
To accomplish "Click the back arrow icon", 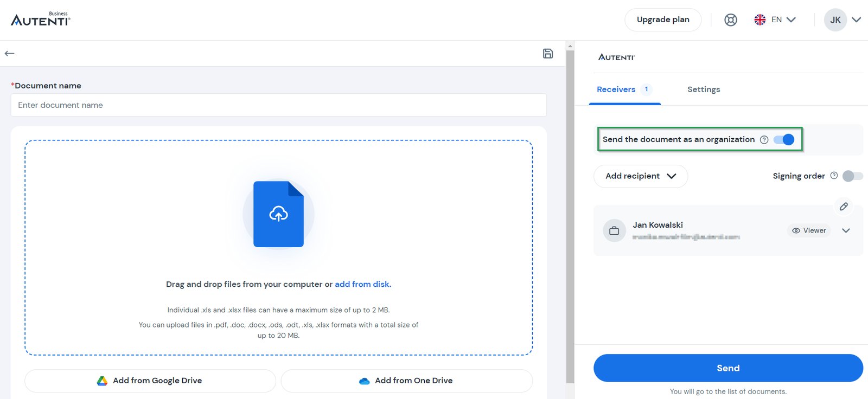I will point(9,53).
